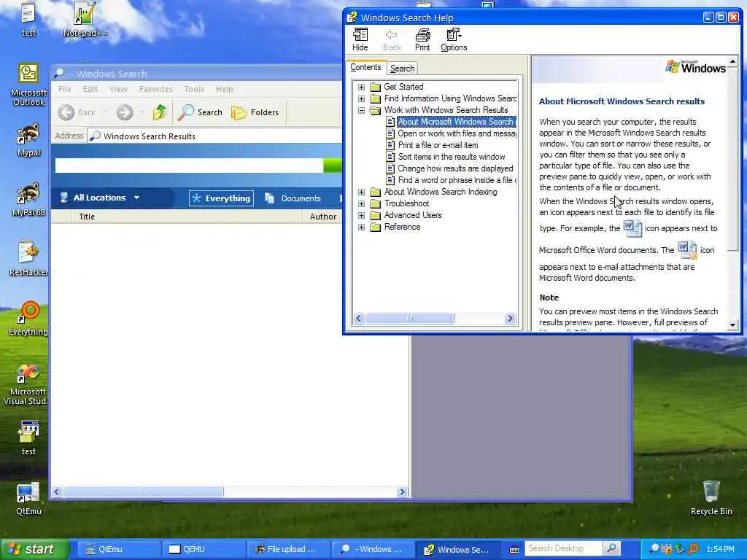Screen dimensions: 747x560
Task: Click the Search magnifier toolbar button
Action: click(x=200, y=112)
